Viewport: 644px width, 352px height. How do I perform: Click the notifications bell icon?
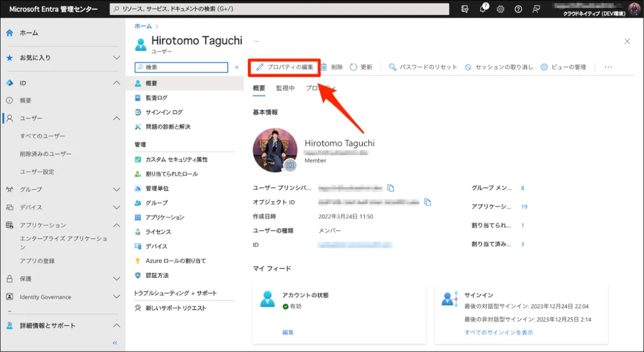[483, 9]
